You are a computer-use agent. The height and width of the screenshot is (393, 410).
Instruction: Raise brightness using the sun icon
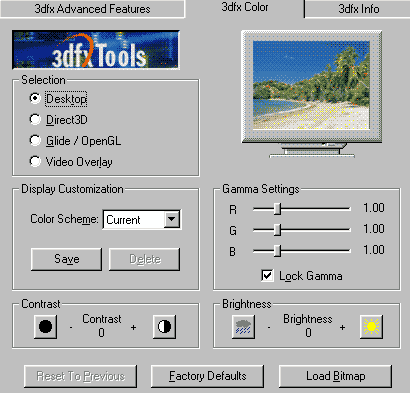click(x=371, y=327)
